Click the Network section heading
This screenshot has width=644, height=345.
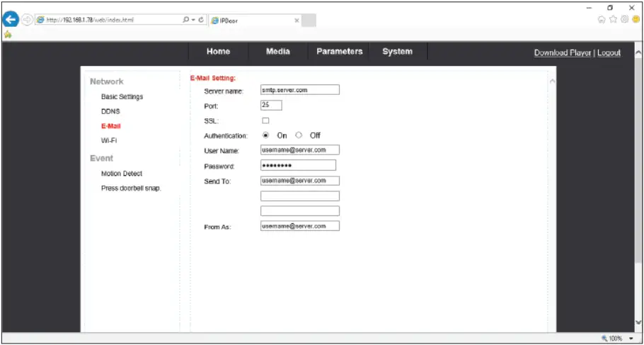(x=106, y=81)
